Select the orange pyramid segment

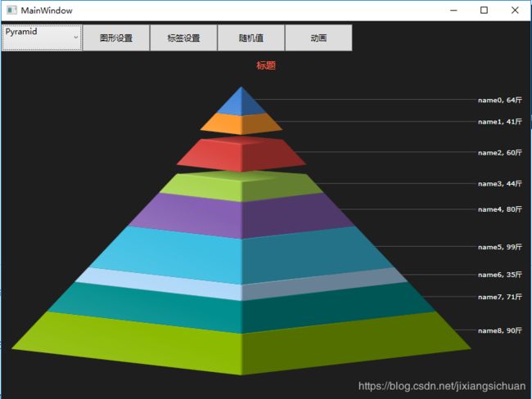coord(241,124)
